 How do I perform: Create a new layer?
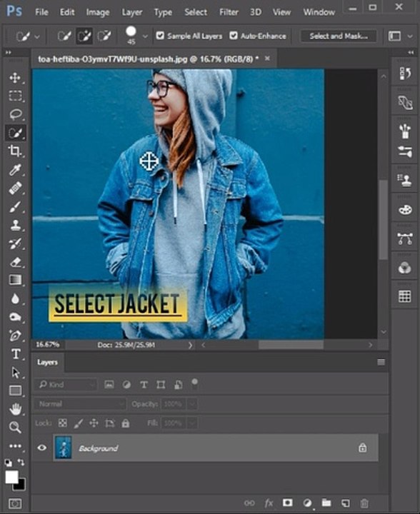(x=345, y=503)
